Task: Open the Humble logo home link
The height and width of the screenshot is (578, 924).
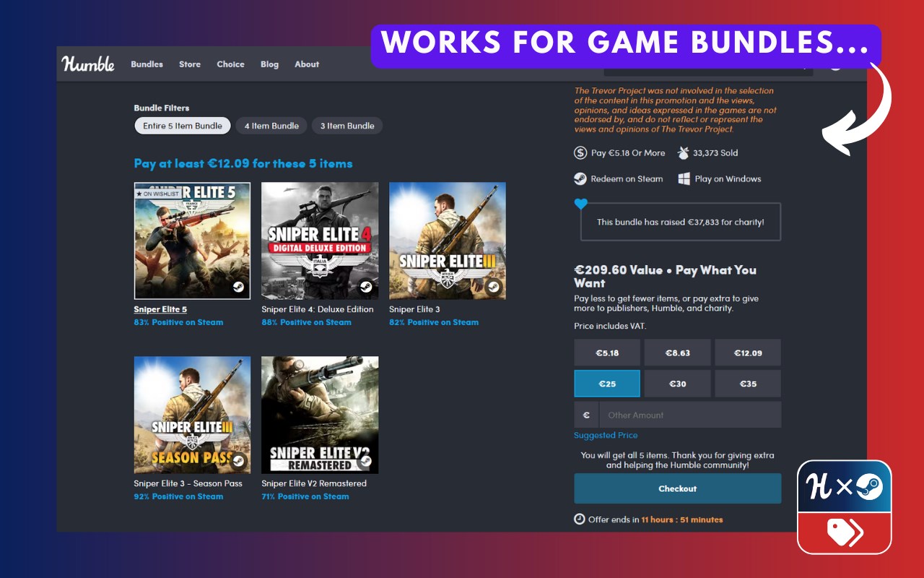Action: pyautogui.click(x=88, y=64)
